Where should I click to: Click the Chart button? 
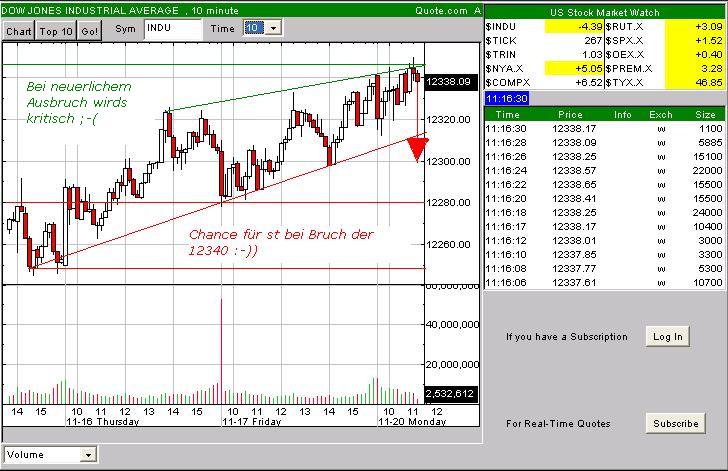[19, 31]
